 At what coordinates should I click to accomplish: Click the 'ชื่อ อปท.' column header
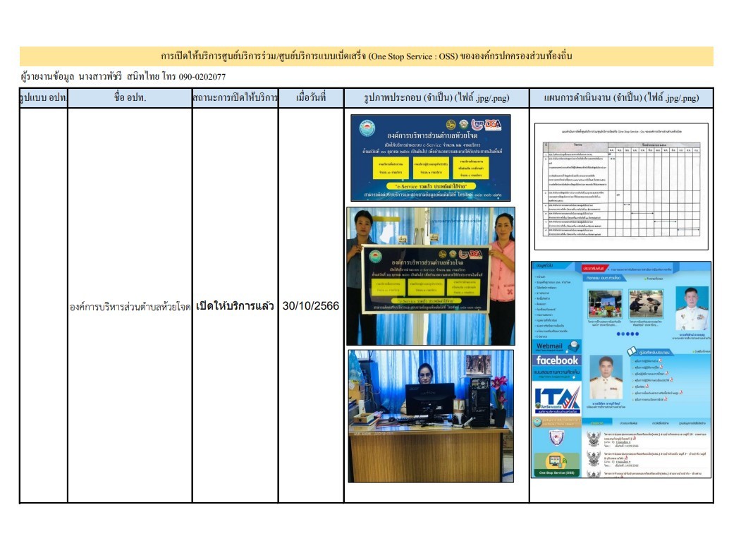click(x=130, y=98)
